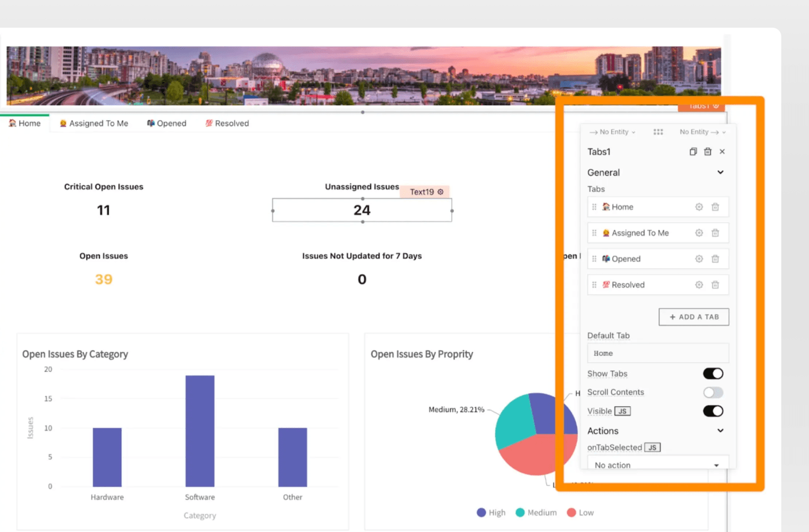Turn off the Visible toggle

click(x=713, y=411)
